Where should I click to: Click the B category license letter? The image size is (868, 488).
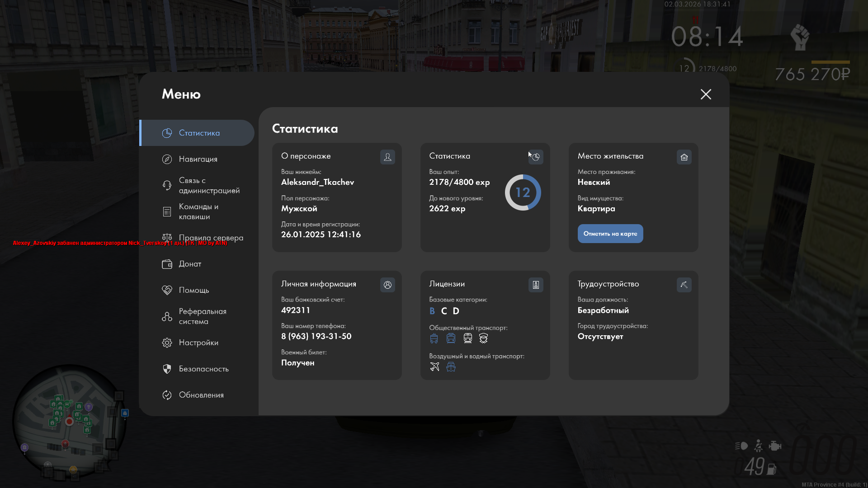tap(432, 311)
